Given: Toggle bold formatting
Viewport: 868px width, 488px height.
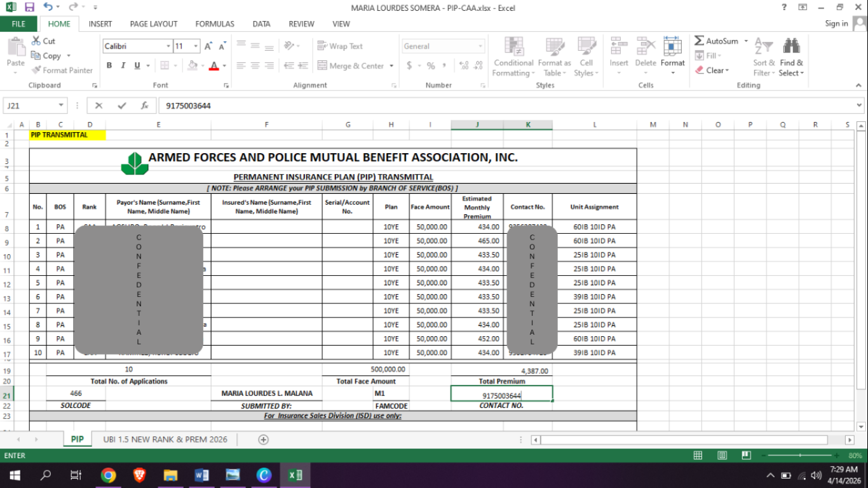Looking at the screenshot, I should [109, 65].
